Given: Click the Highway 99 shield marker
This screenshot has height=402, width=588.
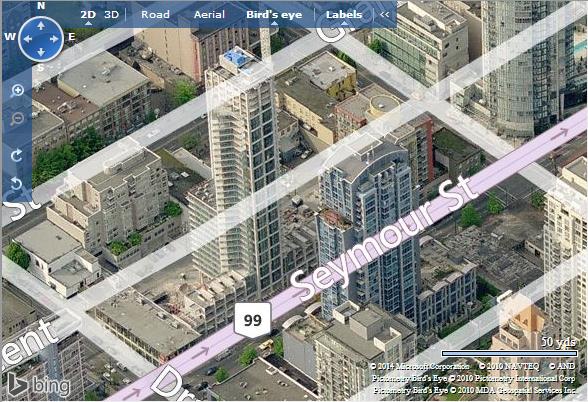Looking at the screenshot, I should click(x=253, y=320).
